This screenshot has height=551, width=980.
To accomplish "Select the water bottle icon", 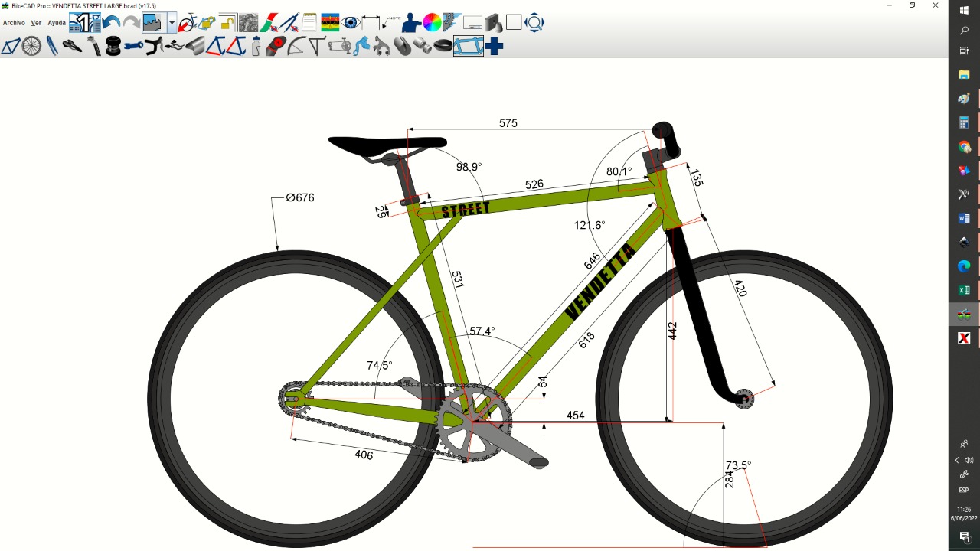I will coord(256,46).
